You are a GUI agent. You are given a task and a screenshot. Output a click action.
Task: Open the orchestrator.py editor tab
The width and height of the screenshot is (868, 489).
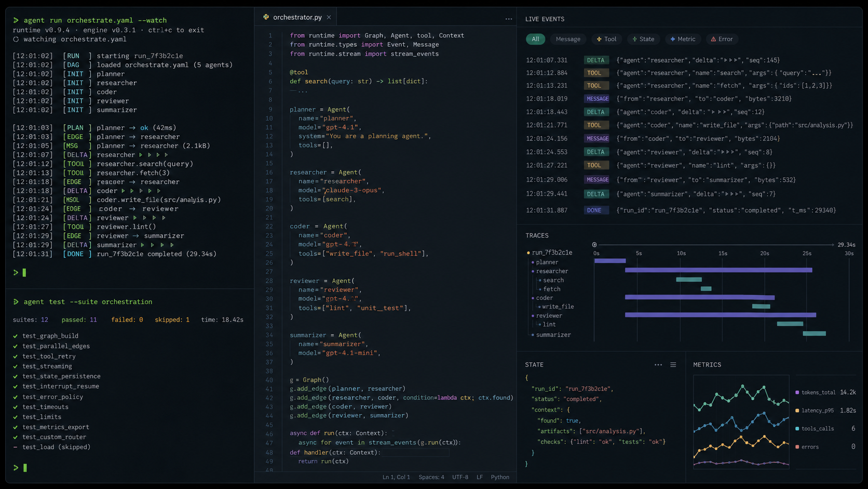[297, 17]
